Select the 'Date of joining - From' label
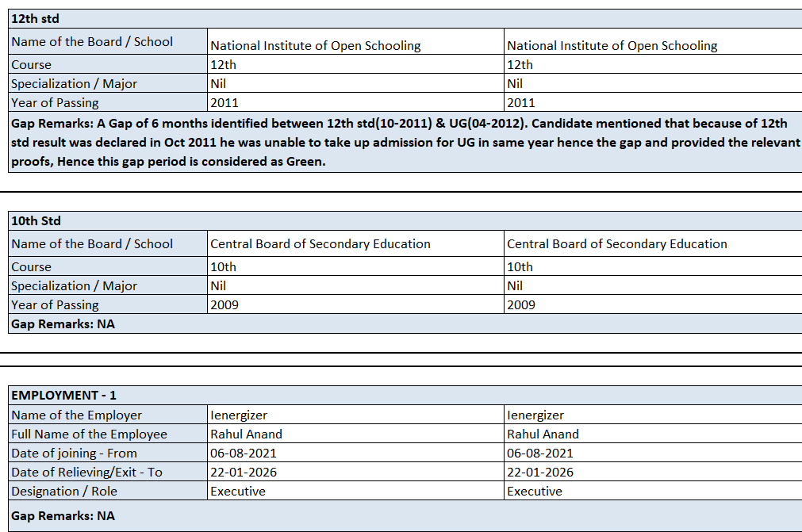Image resolution: width=802 pixels, height=532 pixels. (x=74, y=454)
